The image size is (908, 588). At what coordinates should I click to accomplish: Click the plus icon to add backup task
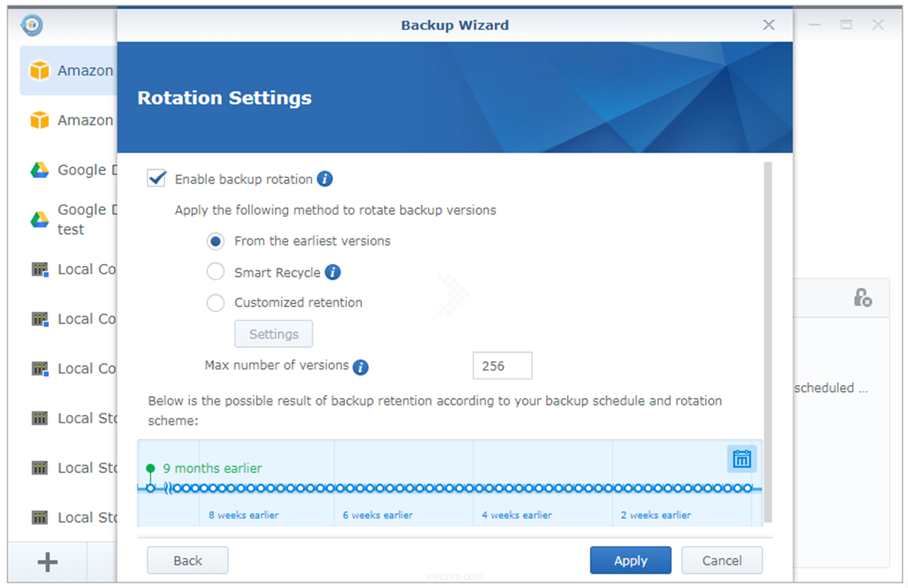pos(48,562)
